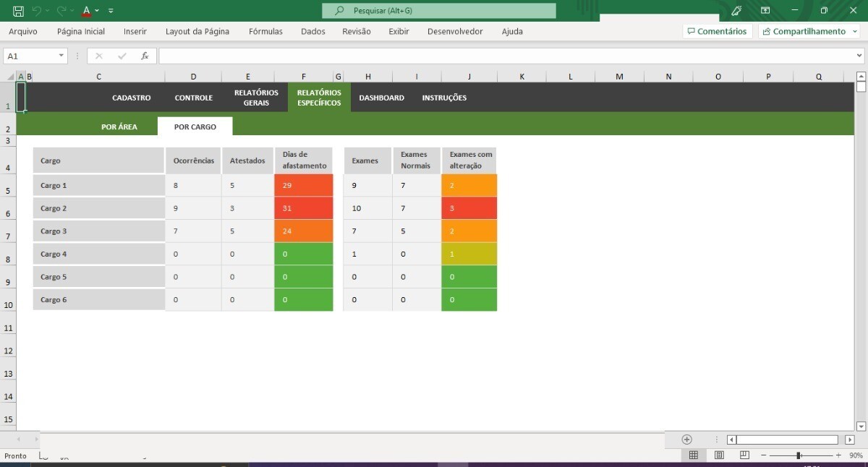Open the Fórmulas ribbon tab
This screenshot has height=467, width=868.
[x=265, y=31]
